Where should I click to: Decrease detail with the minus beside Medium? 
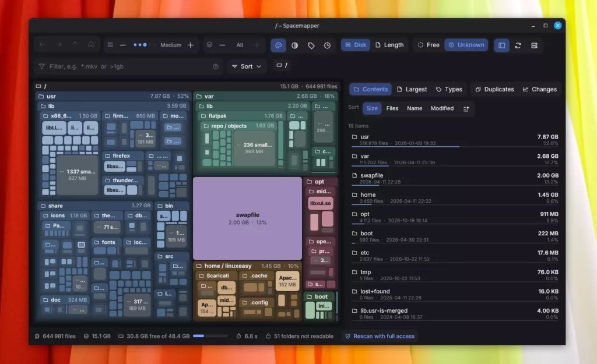point(122,45)
